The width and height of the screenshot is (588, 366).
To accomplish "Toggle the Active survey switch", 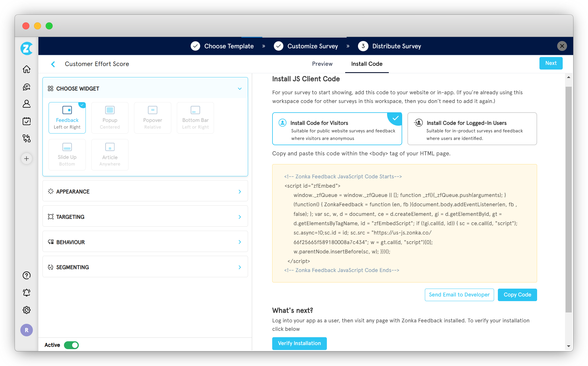I will pyautogui.click(x=71, y=345).
